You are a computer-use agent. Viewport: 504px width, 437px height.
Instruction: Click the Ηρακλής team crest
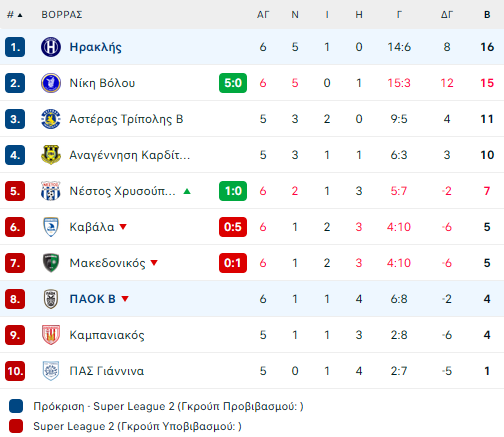coord(51,47)
